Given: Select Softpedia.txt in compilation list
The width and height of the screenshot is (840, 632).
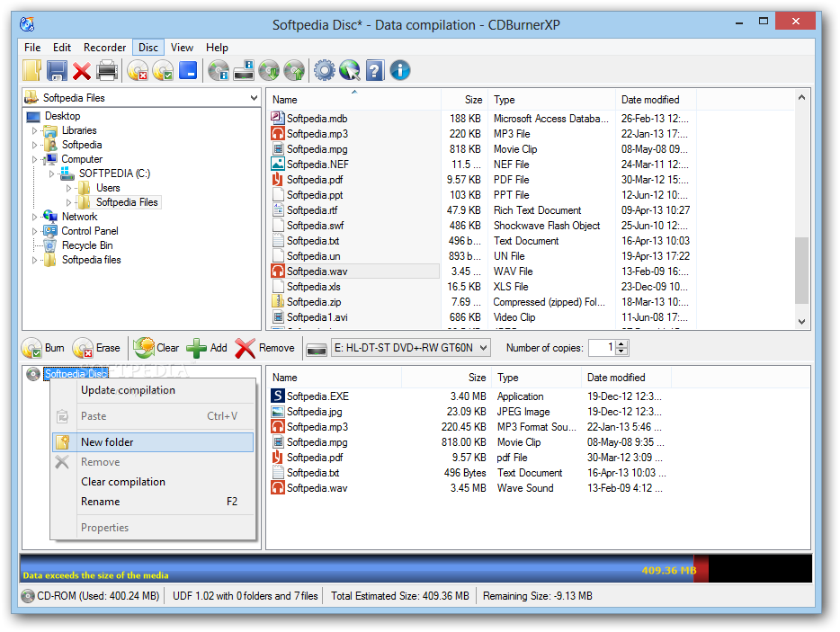Looking at the screenshot, I should click(x=313, y=473).
